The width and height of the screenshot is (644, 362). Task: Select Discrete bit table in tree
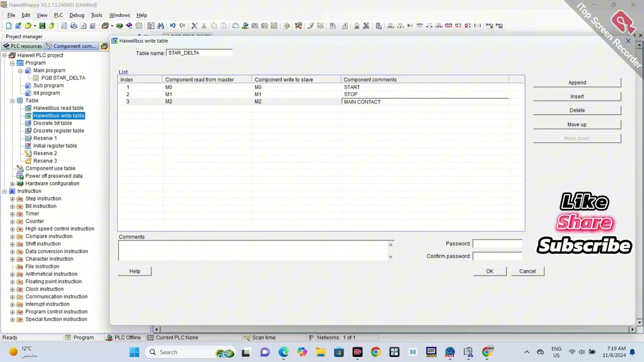point(52,123)
